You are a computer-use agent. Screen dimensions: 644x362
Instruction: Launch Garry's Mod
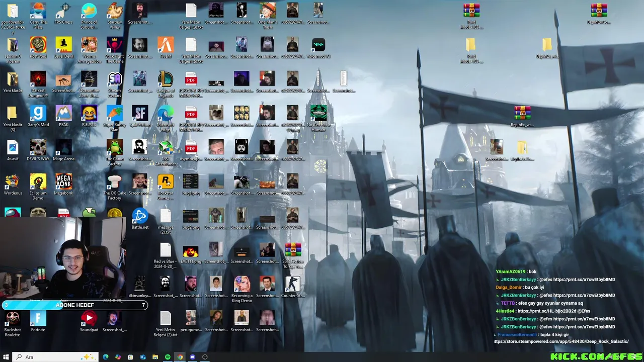(x=38, y=116)
